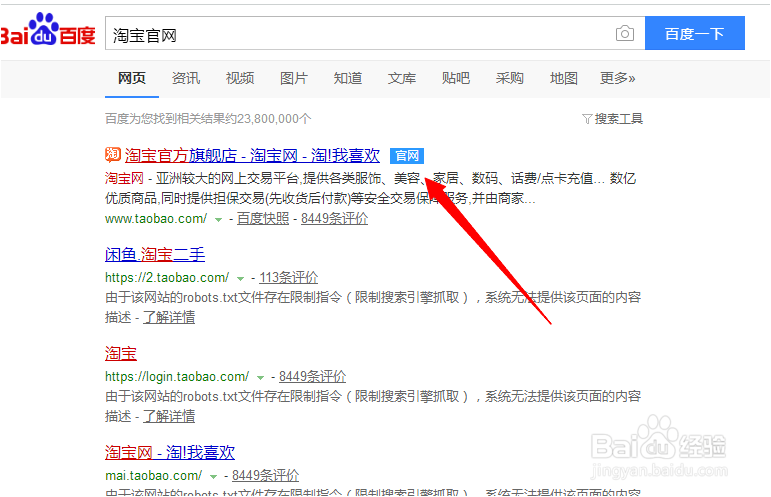The height and width of the screenshot is (497, 771).
Task: Open the 采购 tab
Action: click(509, 78)
